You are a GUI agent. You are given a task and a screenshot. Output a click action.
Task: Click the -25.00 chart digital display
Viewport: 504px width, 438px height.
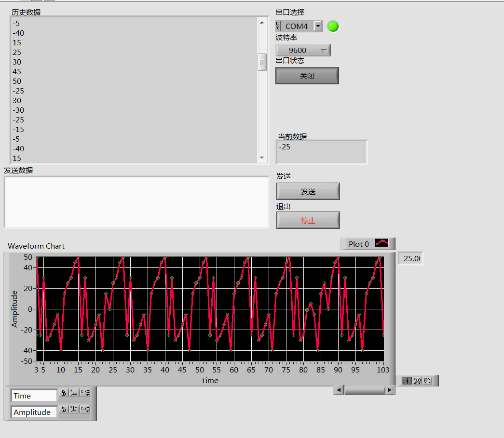tap(410, 258)
